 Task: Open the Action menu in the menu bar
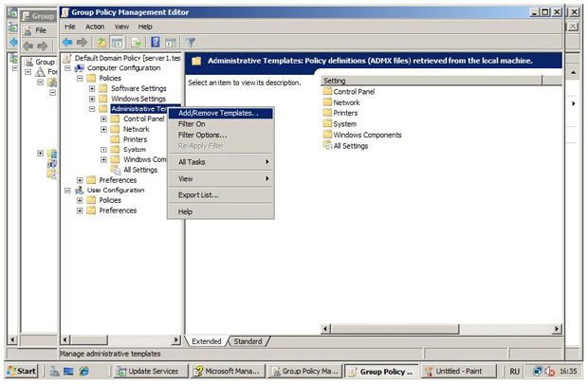[x=95, y=27]
